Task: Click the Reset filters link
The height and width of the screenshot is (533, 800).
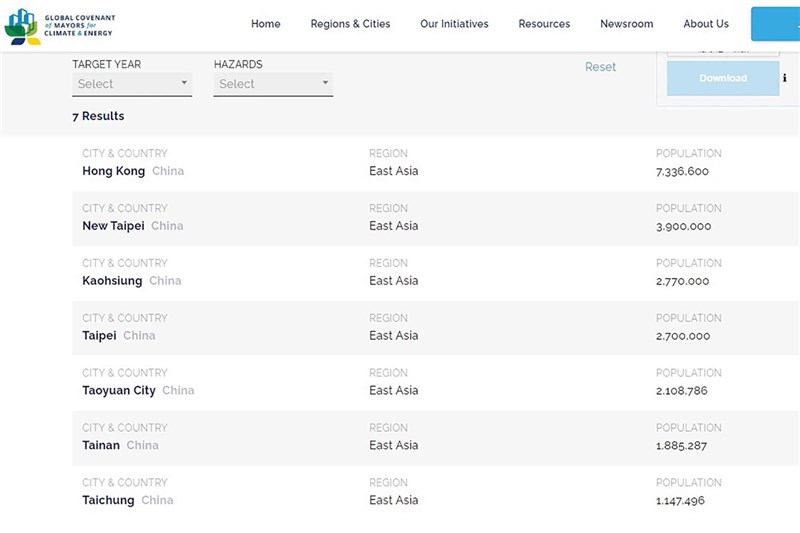Action: coord(601,67)
